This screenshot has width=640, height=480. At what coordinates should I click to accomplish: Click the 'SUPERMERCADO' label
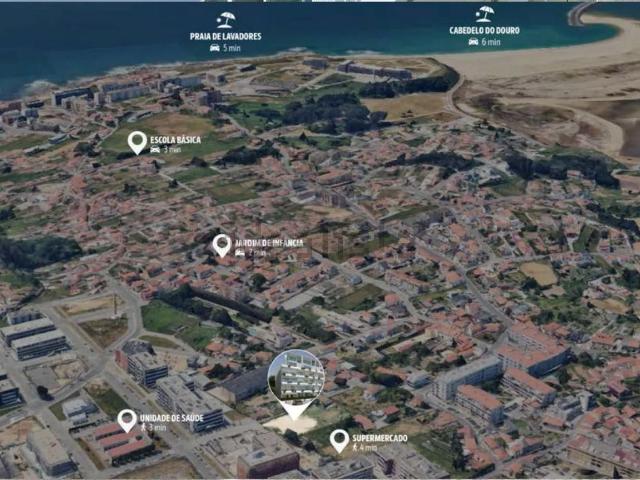coord(380,438)
